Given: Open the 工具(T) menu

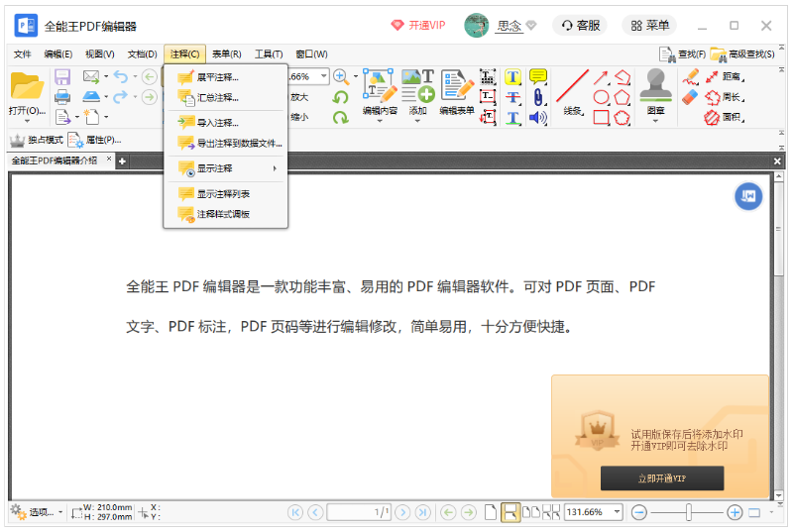Looking at the screenshot, I should 269,54.
